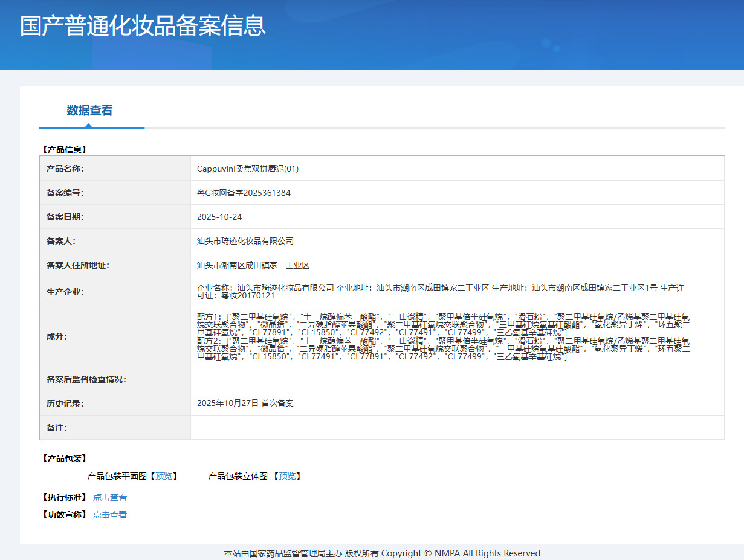The width and height of the screenshot is (744, 560).
Task: Click the NMPA copyright footer text
Action: pyautogui.click(x=382, y=553)
